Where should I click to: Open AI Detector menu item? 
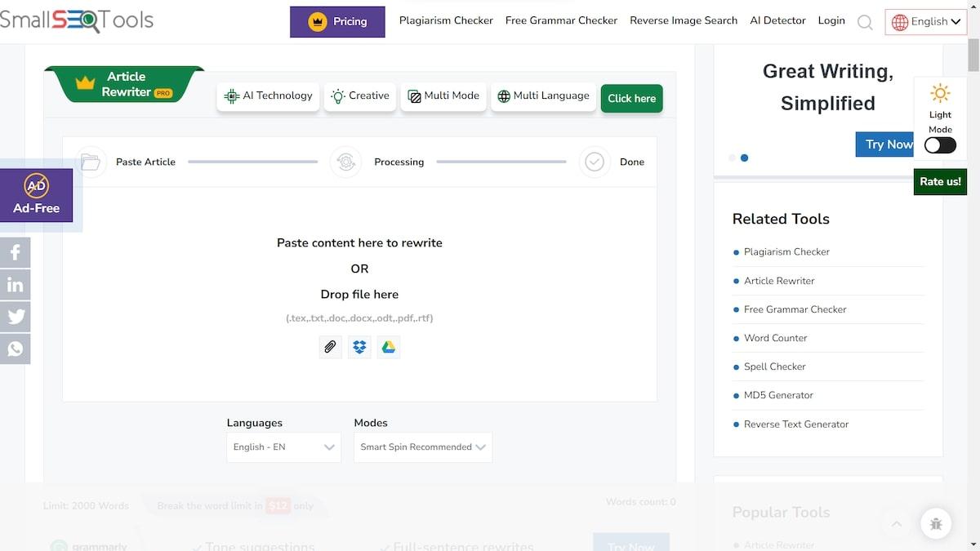pyautogui.click(x=777, y=20)
